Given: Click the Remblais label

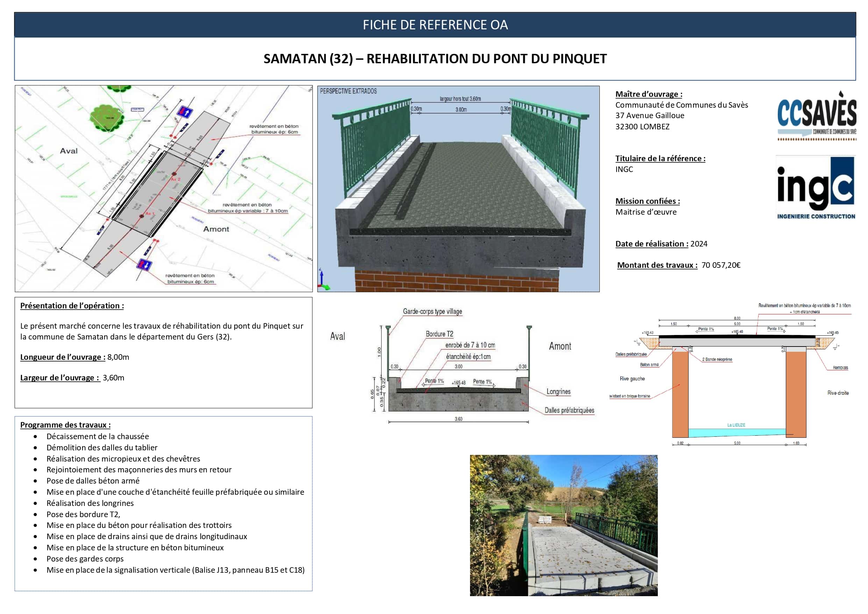Looking at the screenshot, I should 840,368.
